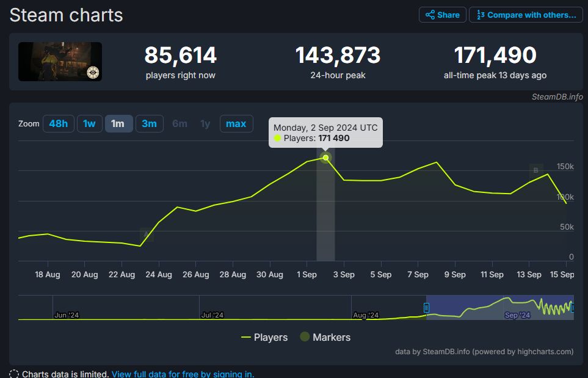Viewport: 588px width, 378px height.
Task: Click marker A on the chart
Action: (x=147, y=234)
